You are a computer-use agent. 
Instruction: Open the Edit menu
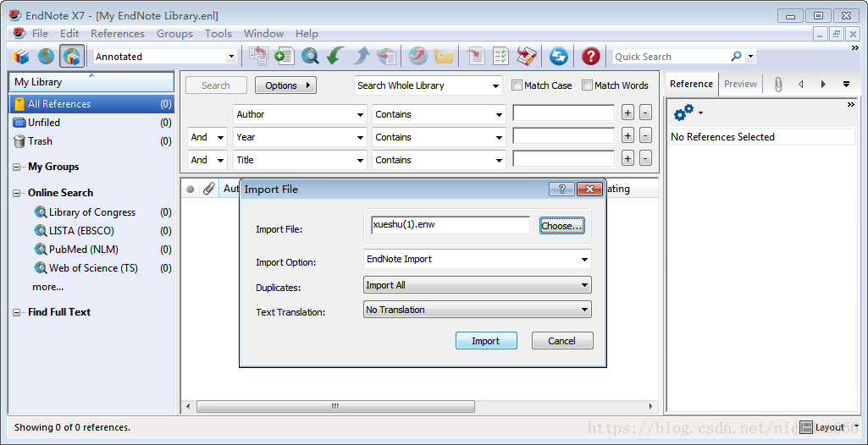tap(69, 34)
